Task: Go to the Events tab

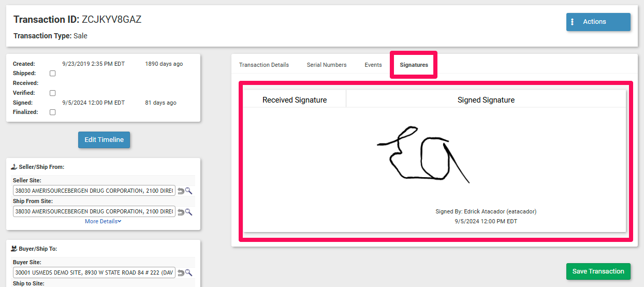Action: [373, 65]
